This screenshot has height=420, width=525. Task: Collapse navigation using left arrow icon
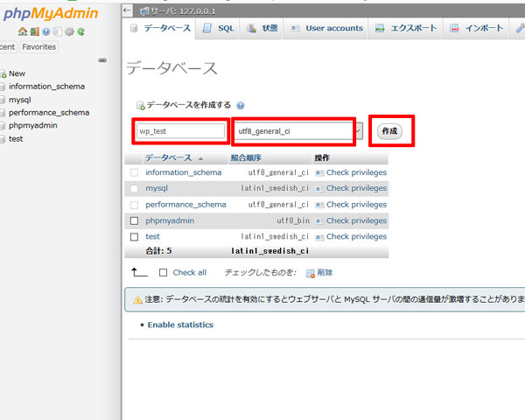point(127,10)
